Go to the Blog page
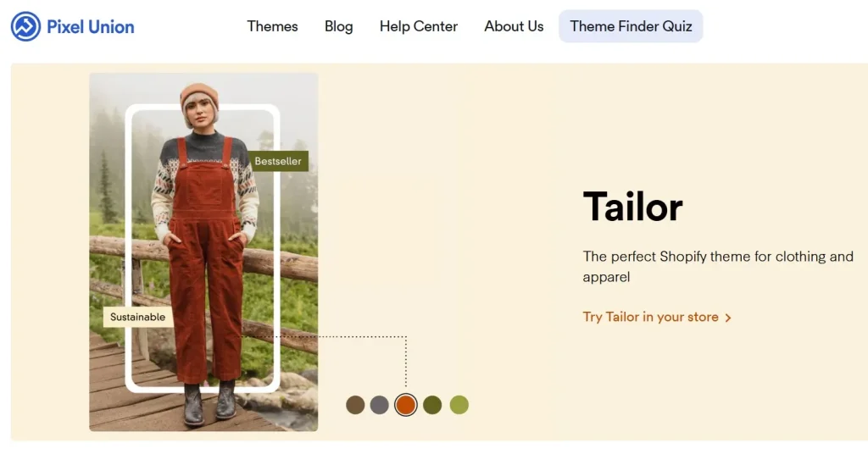Image resolution: width=868 pixels, height=454 pixels. pyautogui.click(x=339, y=26)
